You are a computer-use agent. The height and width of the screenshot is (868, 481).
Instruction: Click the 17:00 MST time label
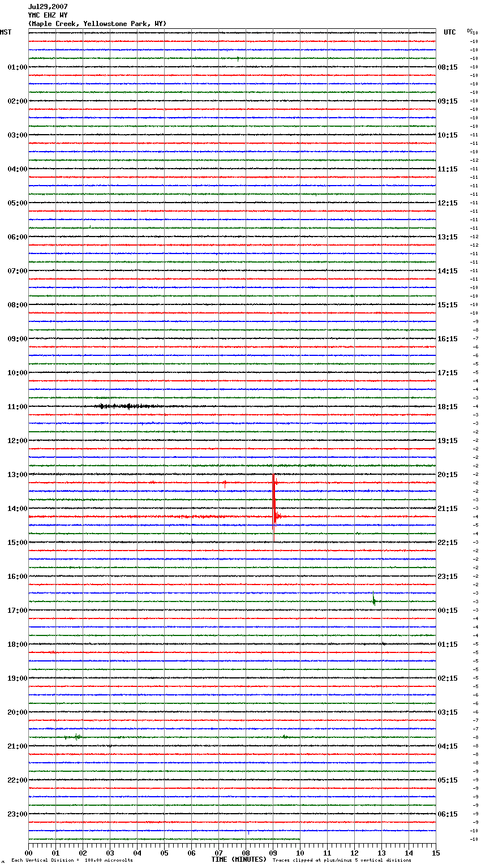[x=18, y=611]
